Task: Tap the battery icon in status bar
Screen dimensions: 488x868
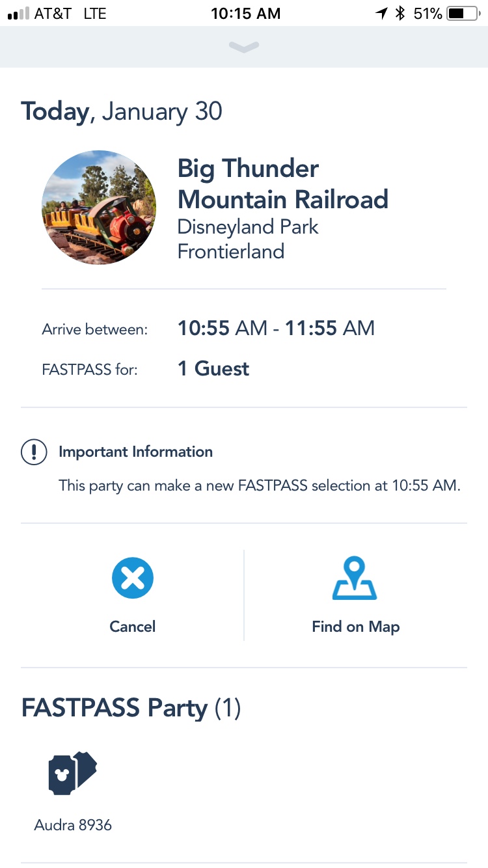Action: coord(464,13)
